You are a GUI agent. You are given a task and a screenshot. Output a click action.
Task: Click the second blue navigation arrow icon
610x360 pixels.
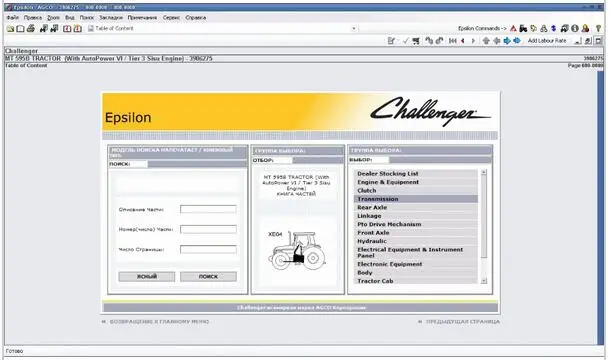click(517, 40)
